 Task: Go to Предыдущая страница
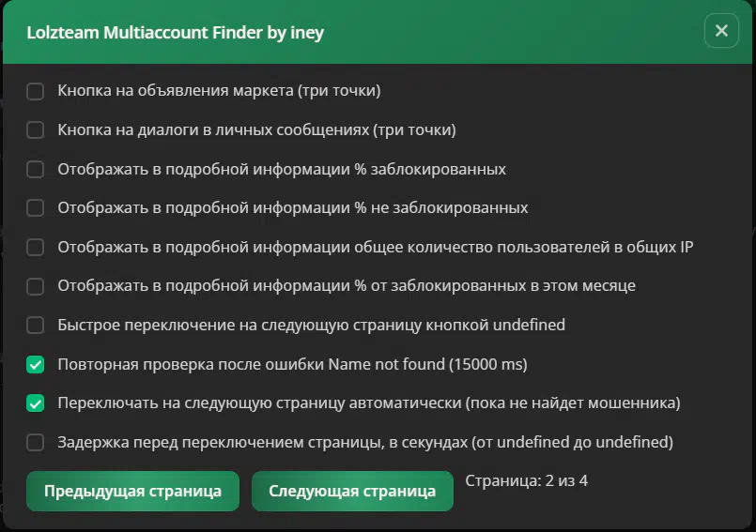[x=132, y=491]
